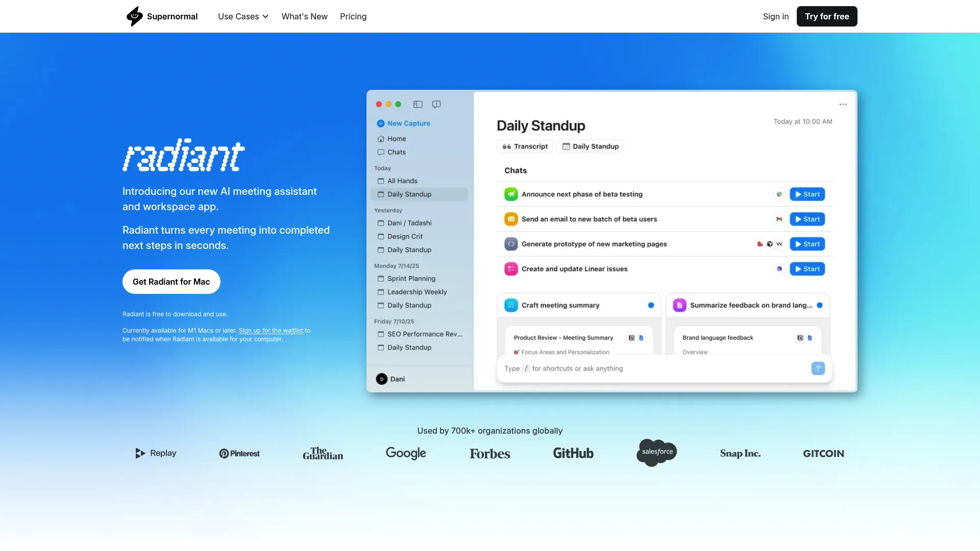Toggle the sidebar panel icon
This screenshot has height=551, width=980.
tap(418, 104)
